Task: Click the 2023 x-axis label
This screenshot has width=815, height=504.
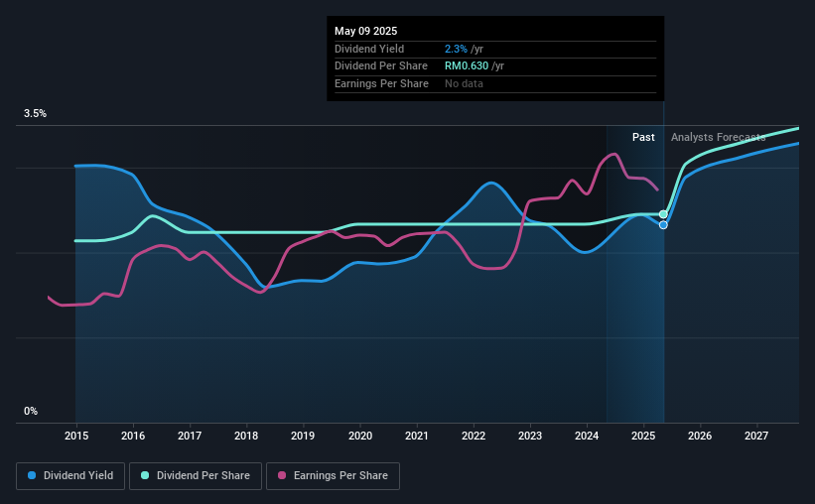Action: (x=530, y=436)
